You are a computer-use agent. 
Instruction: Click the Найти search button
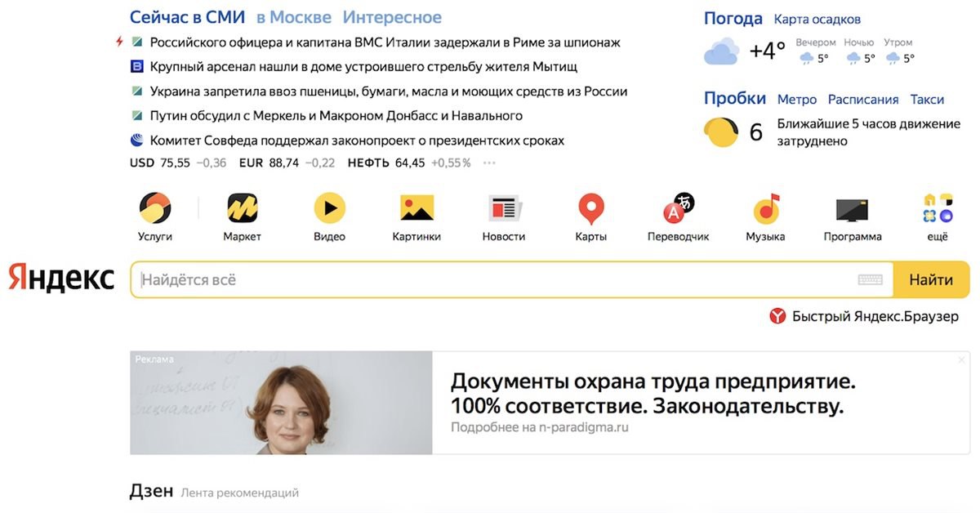[931, 279]
